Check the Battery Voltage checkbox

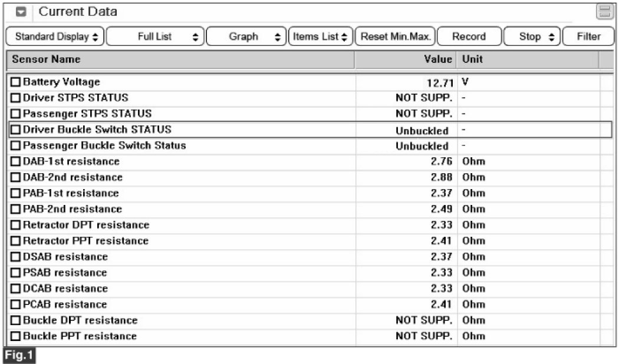pyautogui.click(x=16, y=82)
